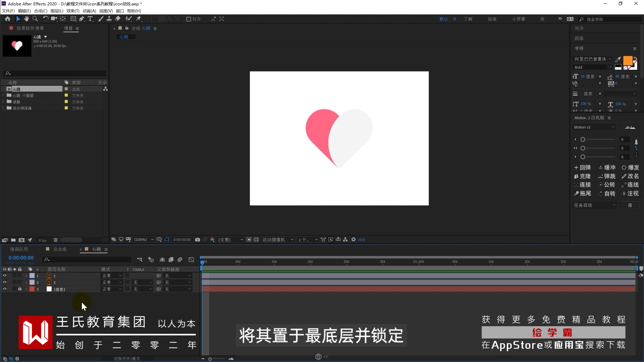Switch to the 总合成 timeline tab

click(x=60, y=249)
